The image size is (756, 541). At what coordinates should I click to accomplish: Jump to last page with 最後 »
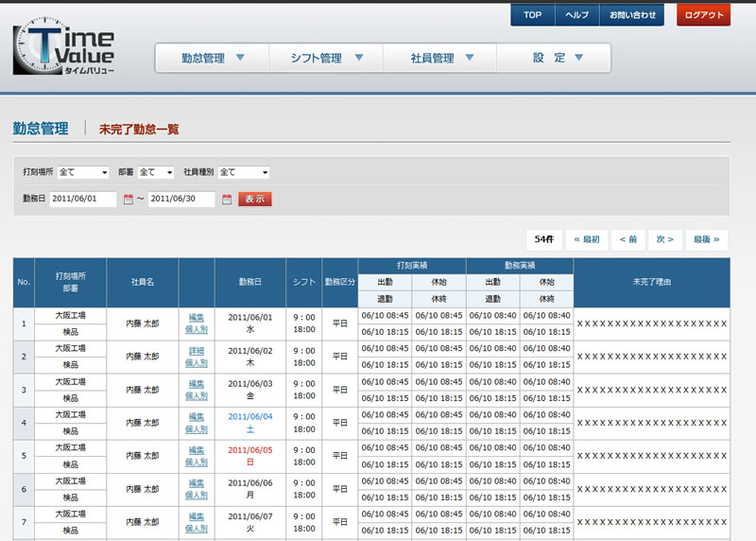pos(707,239)
